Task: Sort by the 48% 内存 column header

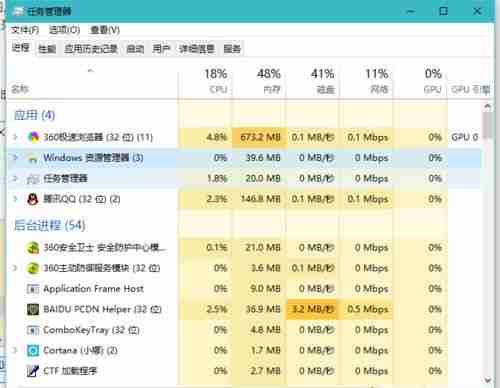Action: (x=259, y=82)
